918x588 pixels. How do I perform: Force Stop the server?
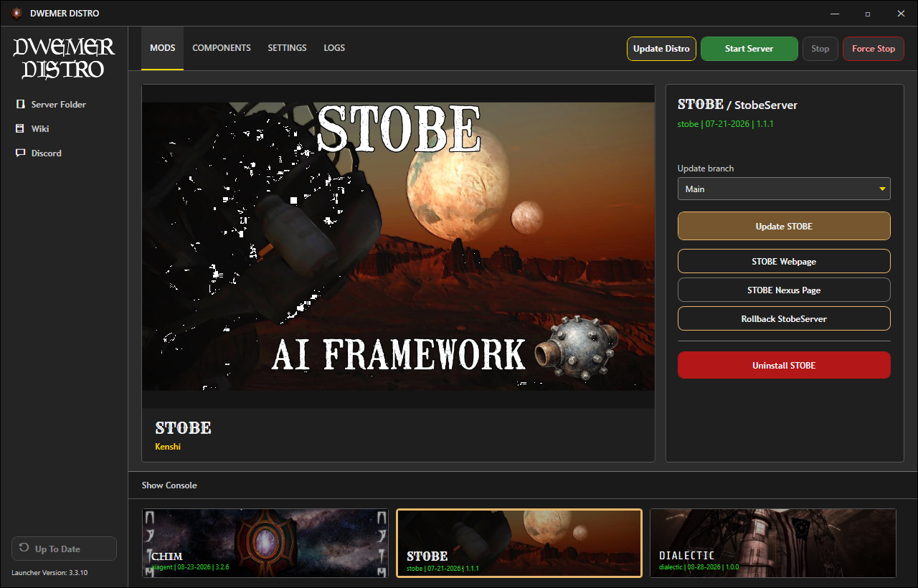(874, 49)
